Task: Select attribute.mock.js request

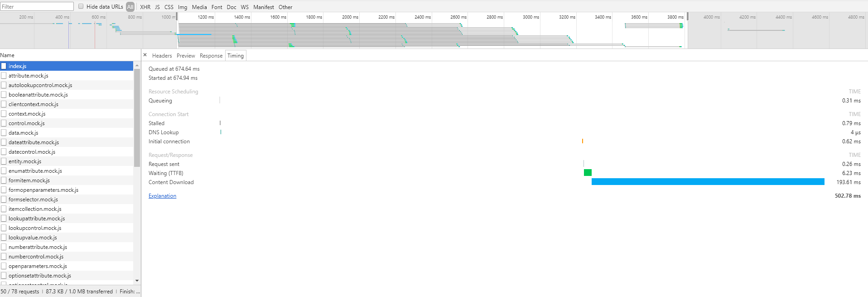Action: tap(67, 76)
